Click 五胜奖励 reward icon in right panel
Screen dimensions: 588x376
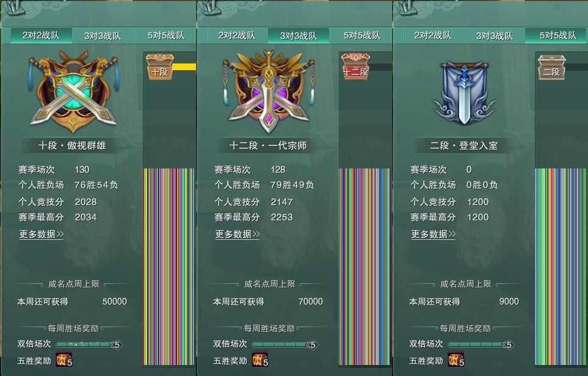pos(456,359)
